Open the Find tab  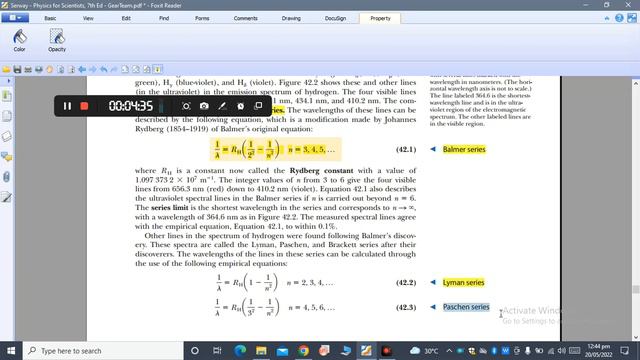[164, 18]
